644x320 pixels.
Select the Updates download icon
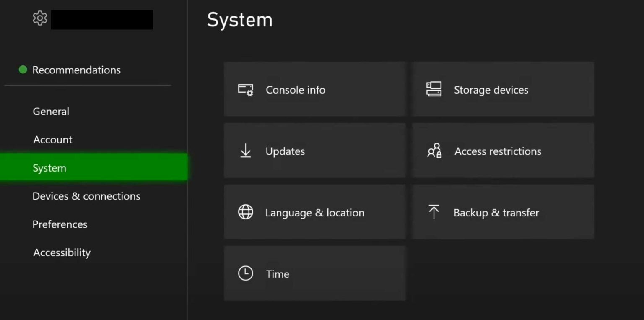245,151
